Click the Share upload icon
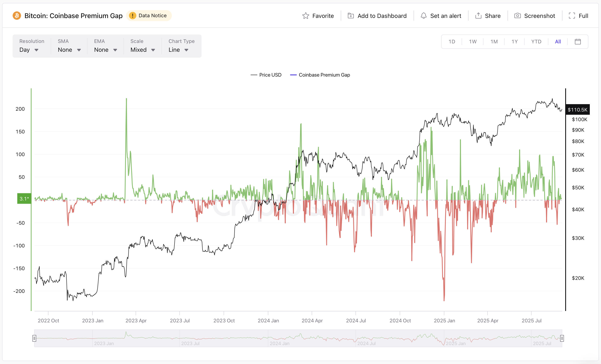 478,16
